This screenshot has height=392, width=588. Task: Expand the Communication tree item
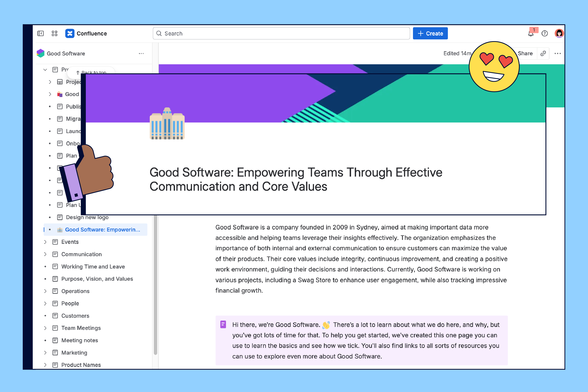coord(45,254)
